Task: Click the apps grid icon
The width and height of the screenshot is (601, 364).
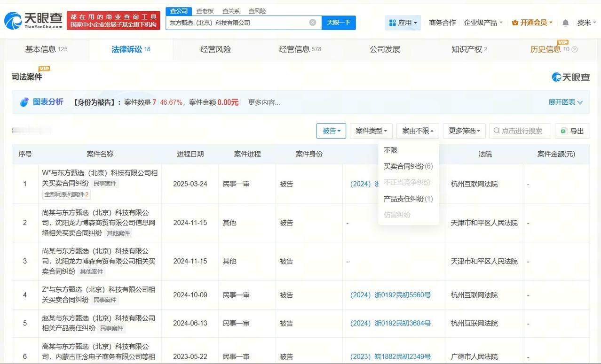Action: (x=392, y=23)
